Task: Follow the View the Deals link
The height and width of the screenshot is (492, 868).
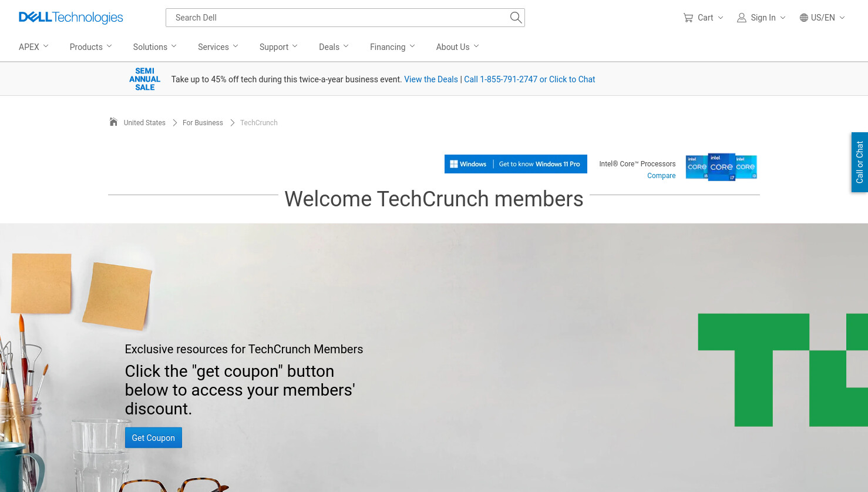Action: [431, 79]
